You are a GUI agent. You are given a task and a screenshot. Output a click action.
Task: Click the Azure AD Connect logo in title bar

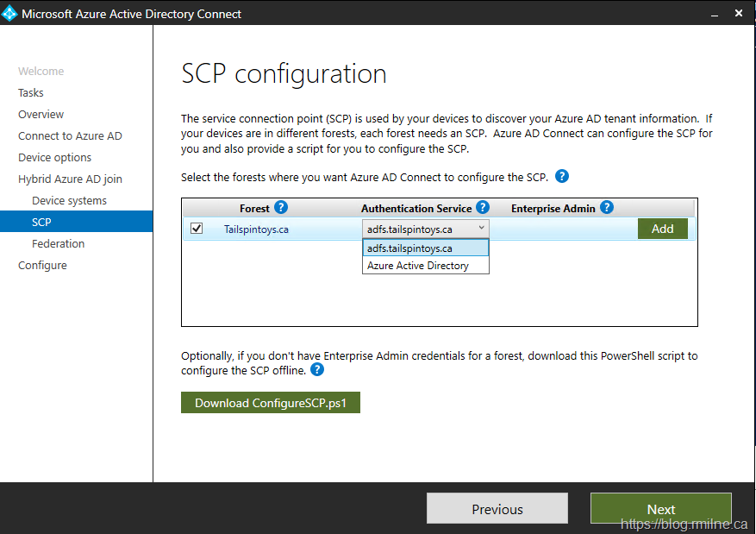pos(10,13)
